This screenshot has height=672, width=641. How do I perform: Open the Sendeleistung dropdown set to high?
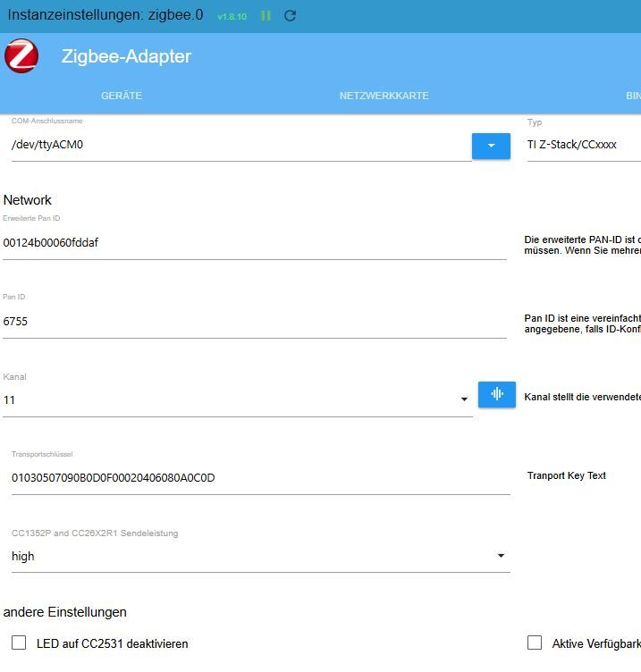click(261, 557)
